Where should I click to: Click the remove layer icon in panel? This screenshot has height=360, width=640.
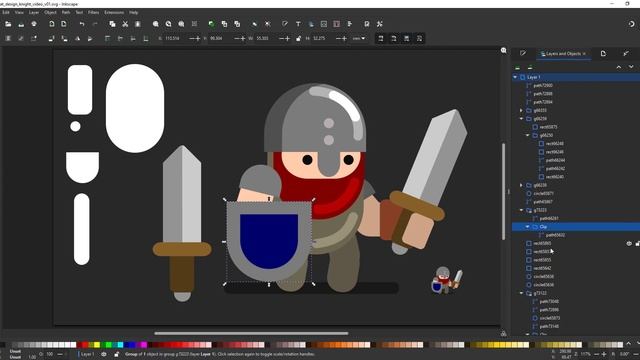(x=530, y=67)
